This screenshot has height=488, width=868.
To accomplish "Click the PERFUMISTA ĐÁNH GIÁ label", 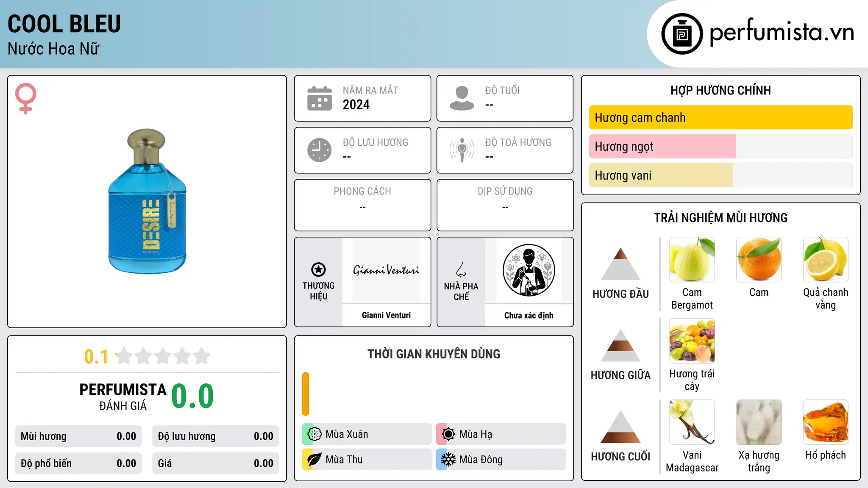I will click(x=123, y=396).
